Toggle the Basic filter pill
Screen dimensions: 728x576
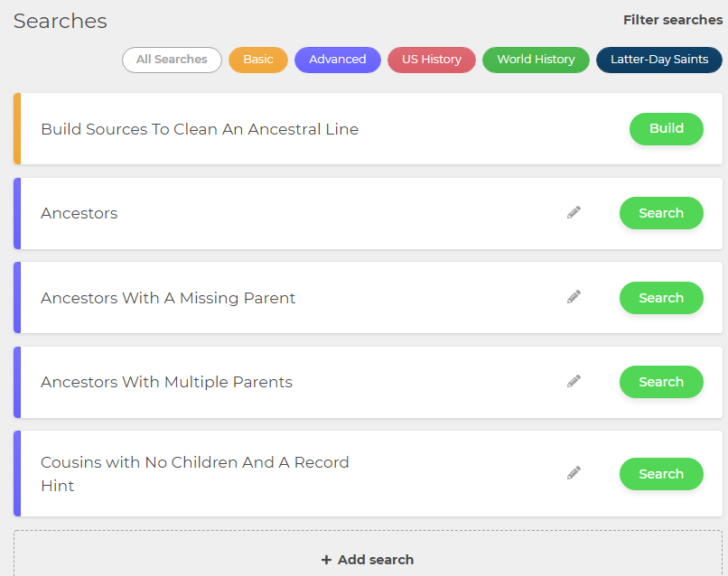[x=258, y=60]
